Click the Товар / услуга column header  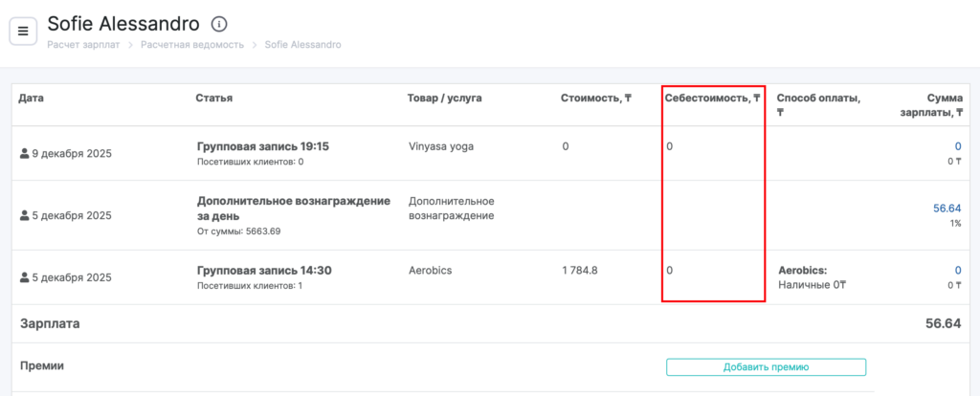pos(444,99)
